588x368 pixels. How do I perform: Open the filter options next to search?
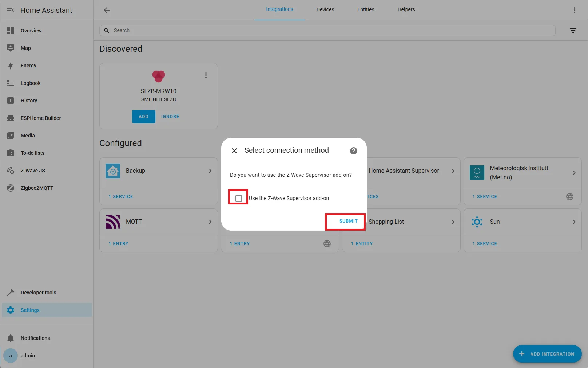[x=573, y=31]
